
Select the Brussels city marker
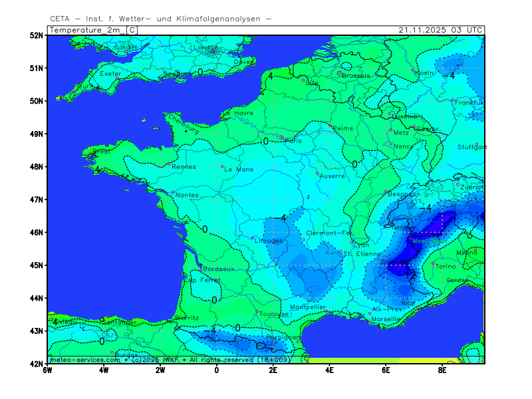pos(339,73)
